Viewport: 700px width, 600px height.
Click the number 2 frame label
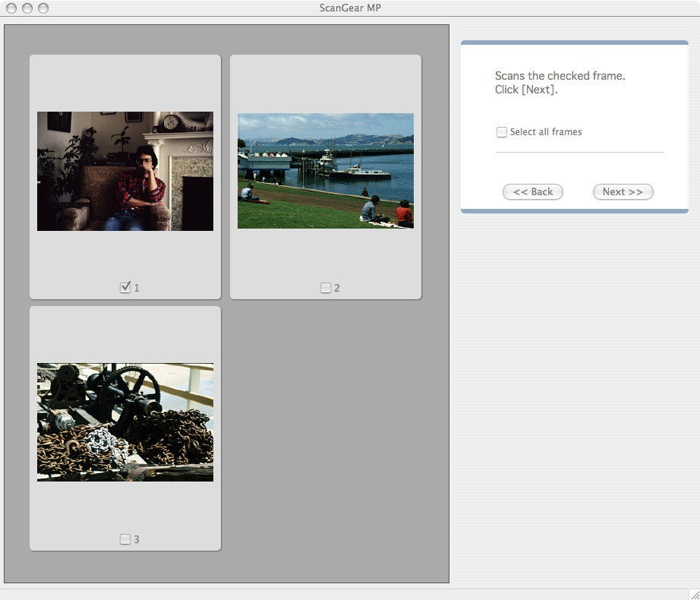[337, 289]
